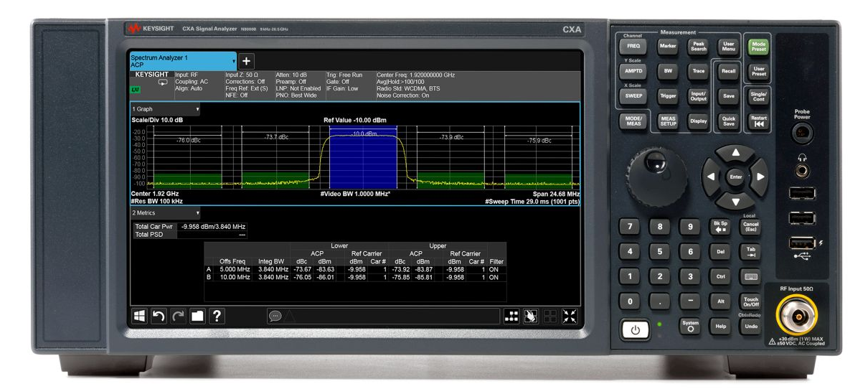Select the Spectrum Analyzer 1 tab
The image size is (868, 389).
tap(179, 60)
